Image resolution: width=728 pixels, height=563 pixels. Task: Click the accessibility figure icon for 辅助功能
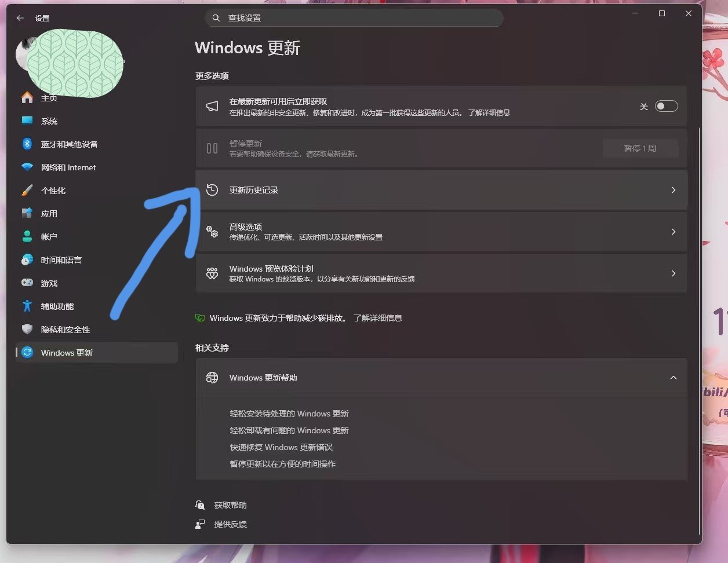[x=27, y=306]
